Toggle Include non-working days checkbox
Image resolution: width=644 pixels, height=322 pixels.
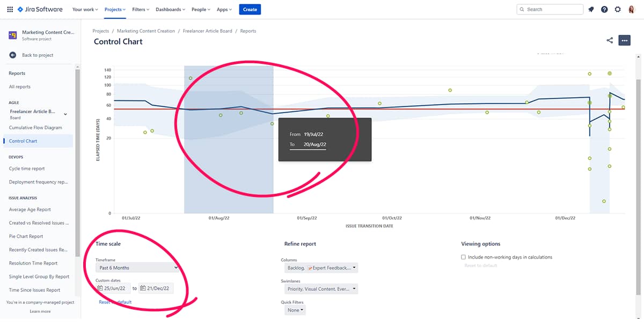coord(463,257)
